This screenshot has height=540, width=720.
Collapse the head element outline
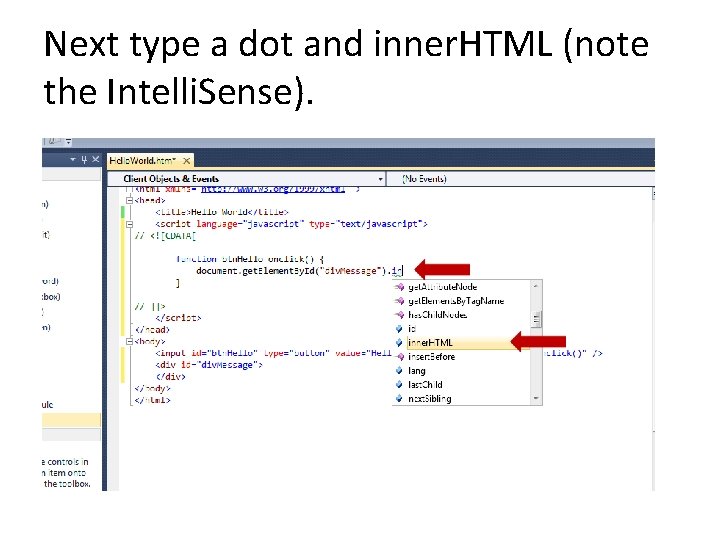[x=129, y=201]
